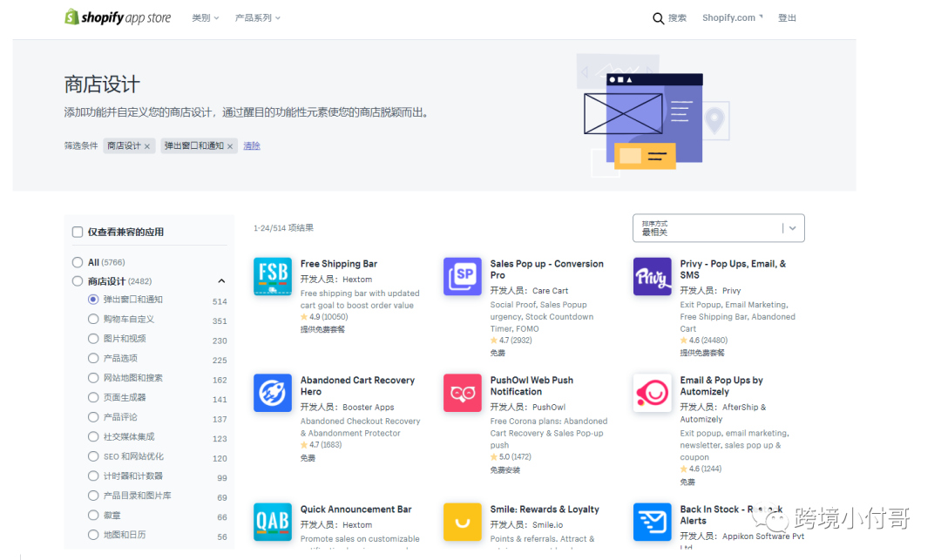Click the developer name Care Cart
This screenshot has height=560, width=941.
click(551, 291)
